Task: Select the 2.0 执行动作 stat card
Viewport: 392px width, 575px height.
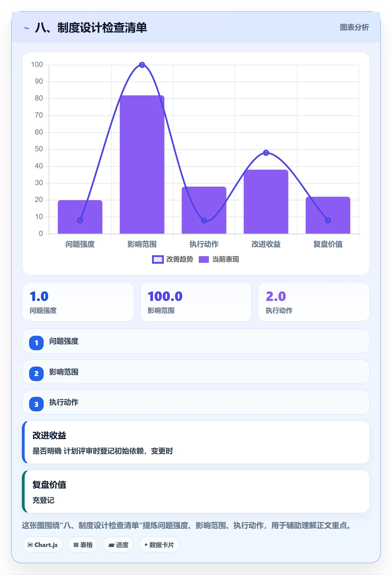Action: (x=314, y=302)
